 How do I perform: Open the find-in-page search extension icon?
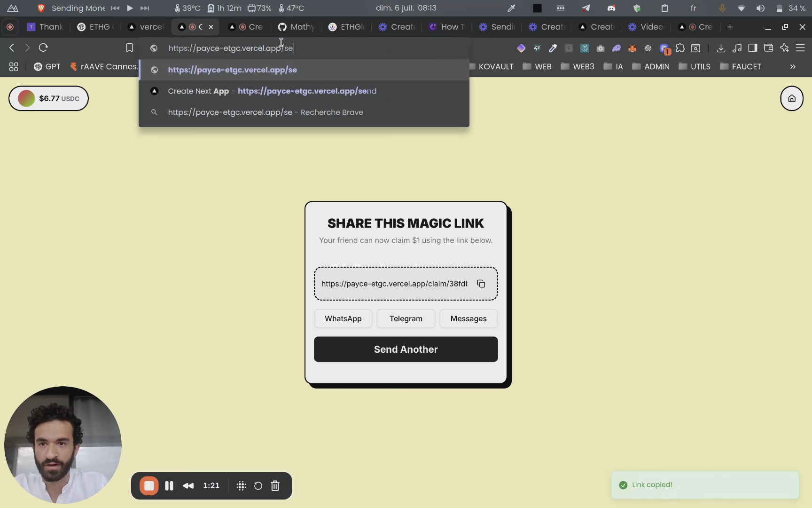(696, 48)
